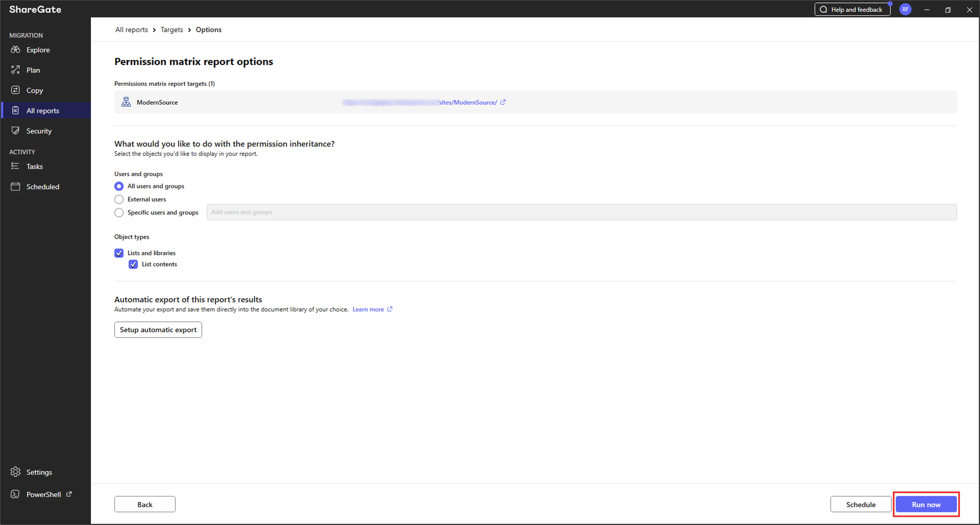
Task: Open Explore in sidebar menu
Action: pyautogui.click(x=46, y=50)
